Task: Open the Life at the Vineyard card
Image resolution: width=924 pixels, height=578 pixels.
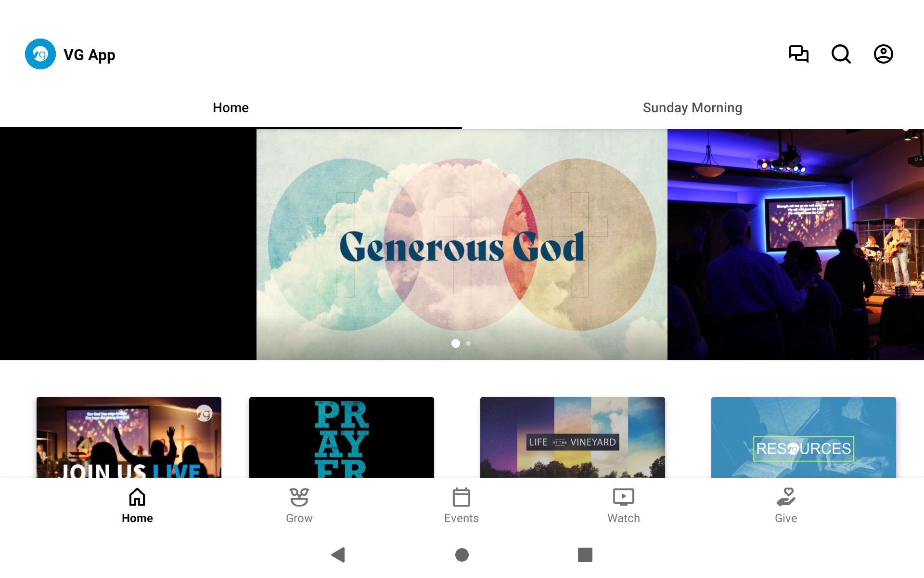Action: (x=572, y=437)
